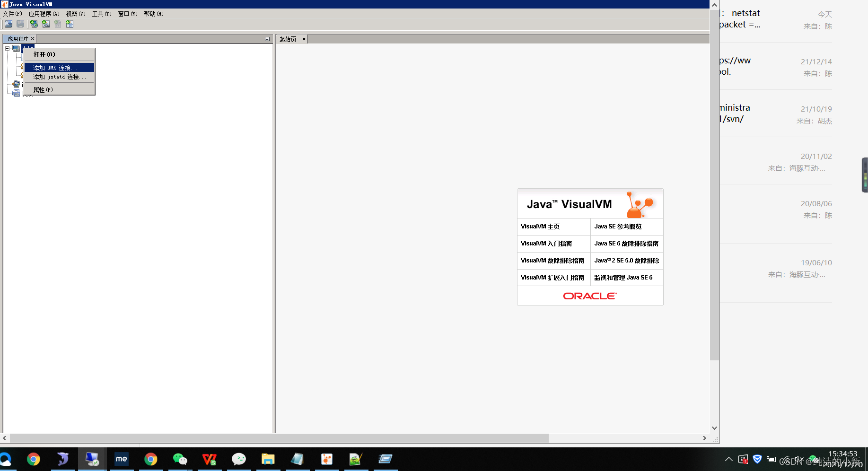
Task: Click the Load (open folder) toolbar icon
Action: tap(9, 24)
